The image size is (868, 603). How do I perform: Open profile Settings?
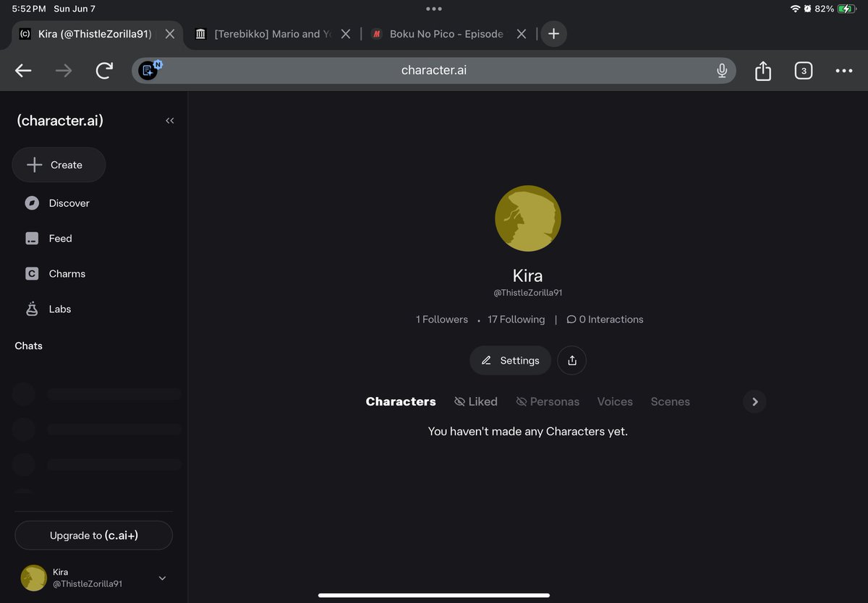click(510, 360)
